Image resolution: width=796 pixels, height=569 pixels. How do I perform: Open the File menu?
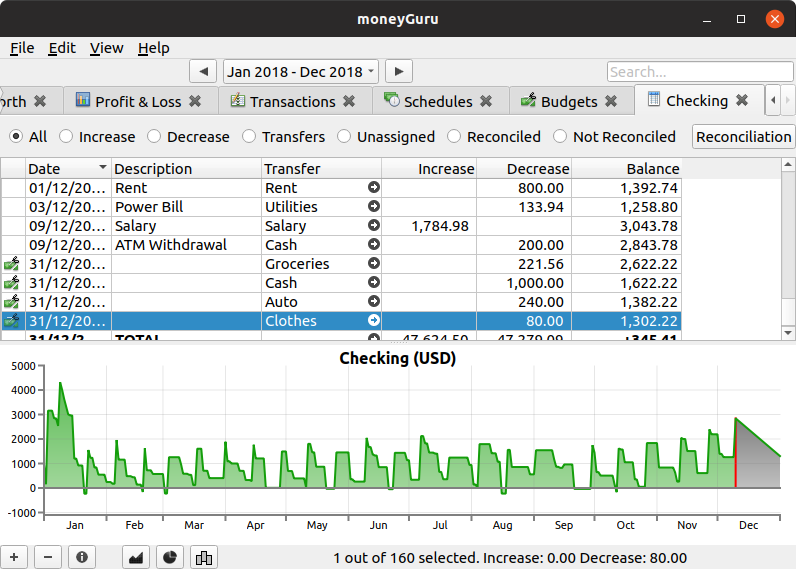[22, 48]
